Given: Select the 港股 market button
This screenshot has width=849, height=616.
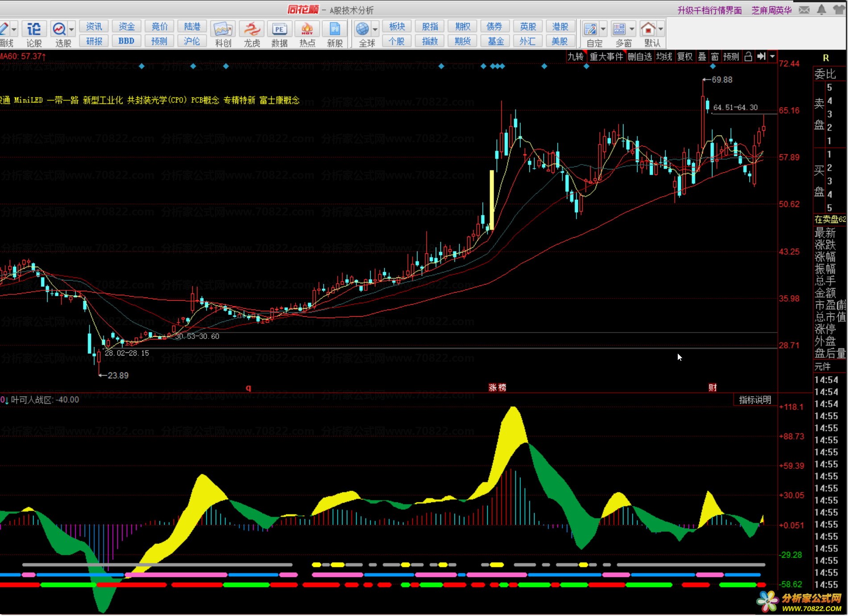Looking at the screenshot, I should tap(560, 27).
